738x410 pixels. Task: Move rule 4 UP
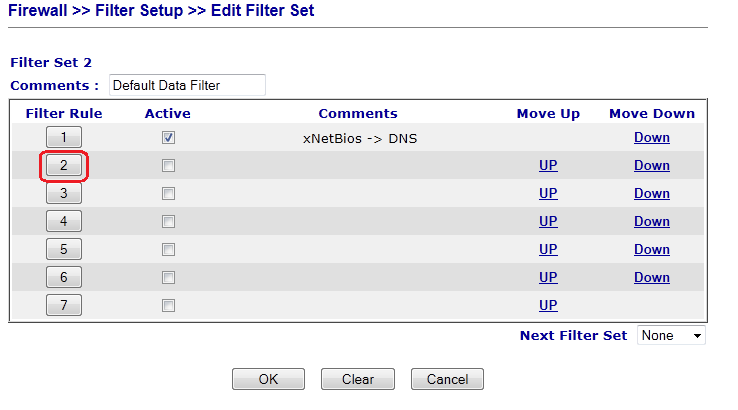tap(548, 222)
